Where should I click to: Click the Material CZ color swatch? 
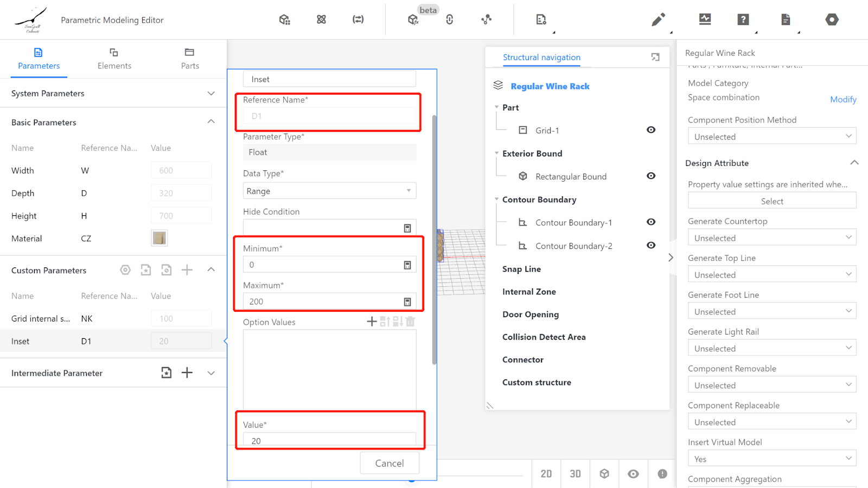point(159,238)
